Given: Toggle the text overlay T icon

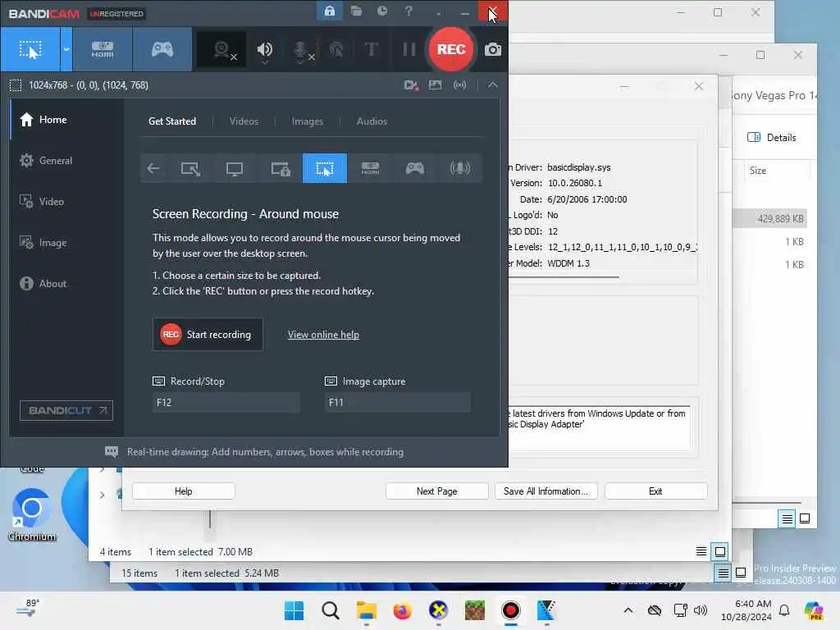Looking at the screenshot, I should [x=371, y=50].
